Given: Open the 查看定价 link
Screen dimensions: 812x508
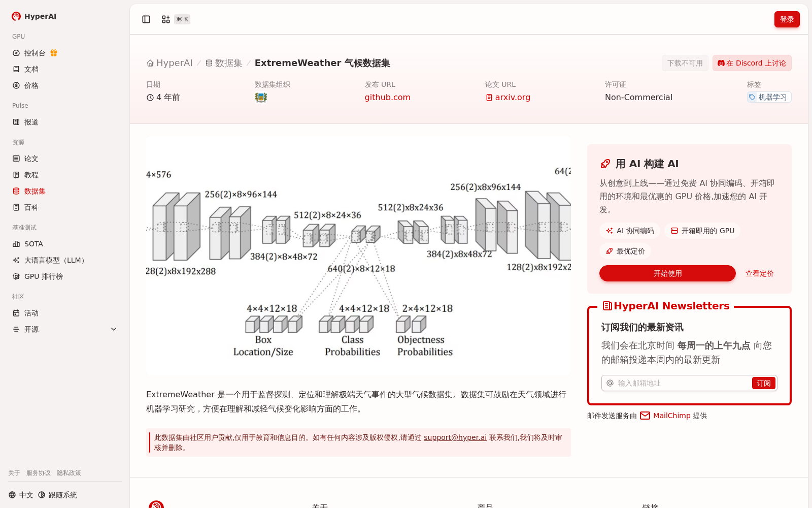Looking at the screenshot, I should coord(759,273).
